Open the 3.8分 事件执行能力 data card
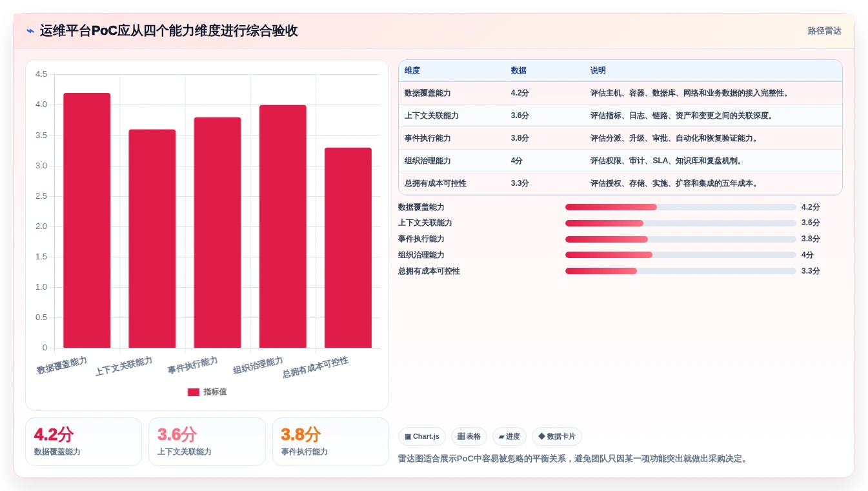868x491 pixels. click(330, 441)
